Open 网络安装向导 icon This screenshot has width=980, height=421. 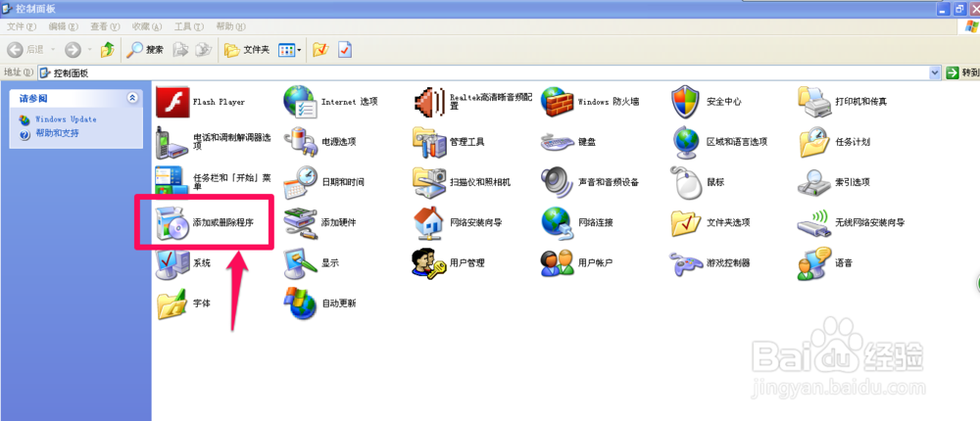click(429, 222)
